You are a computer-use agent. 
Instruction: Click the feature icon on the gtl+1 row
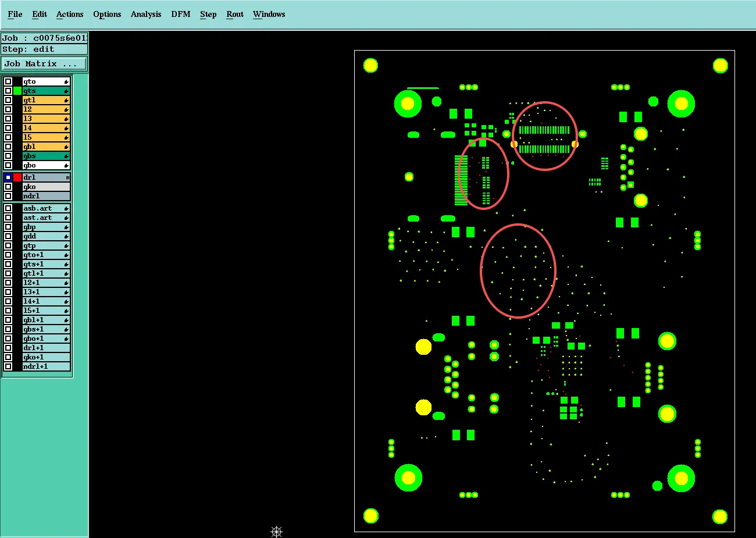pos(66,273)
